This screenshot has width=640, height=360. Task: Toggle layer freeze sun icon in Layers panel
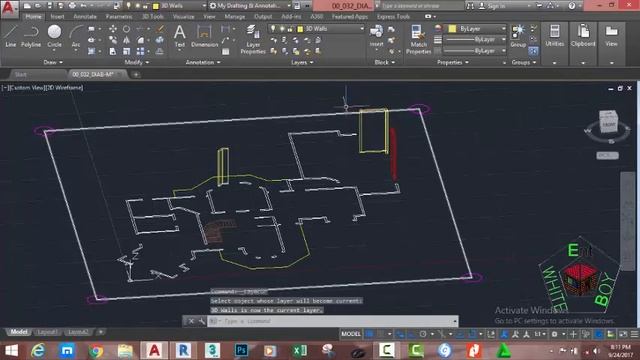click(x=282, y=29)
